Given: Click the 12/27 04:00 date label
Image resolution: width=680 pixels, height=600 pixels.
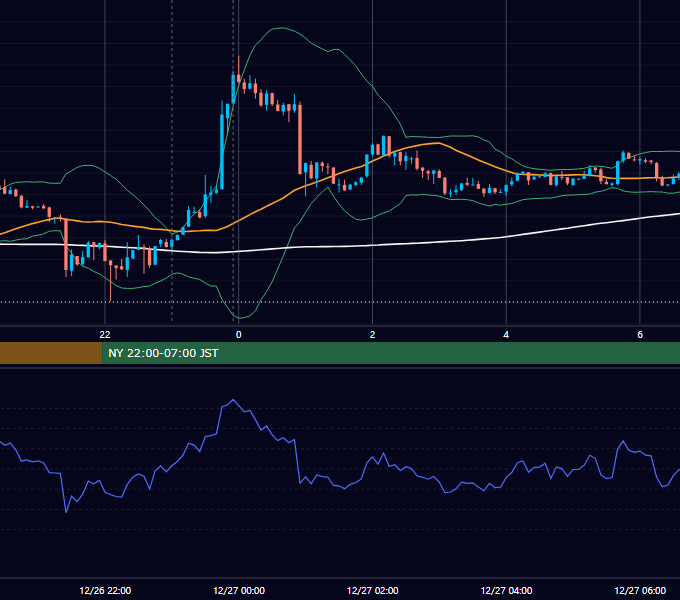Looking at the screenshot, I should (507, 590).
